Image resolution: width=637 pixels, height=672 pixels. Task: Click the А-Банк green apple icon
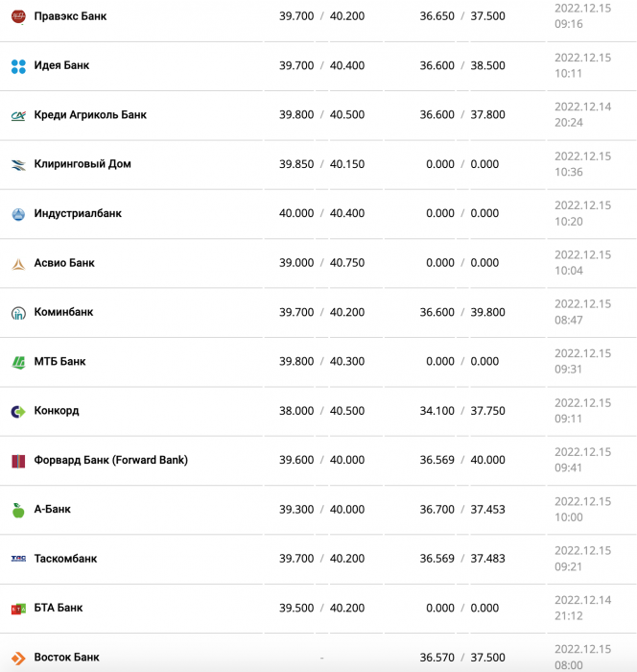(18, 510)
